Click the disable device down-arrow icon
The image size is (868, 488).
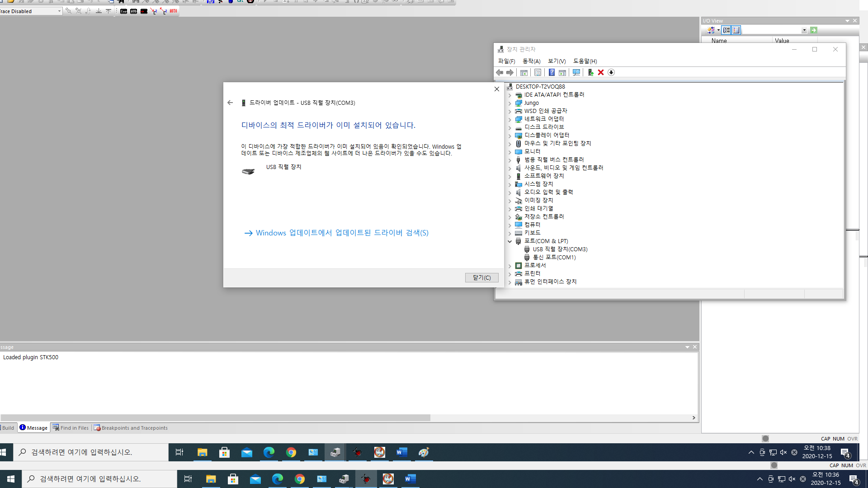[611, 72]
